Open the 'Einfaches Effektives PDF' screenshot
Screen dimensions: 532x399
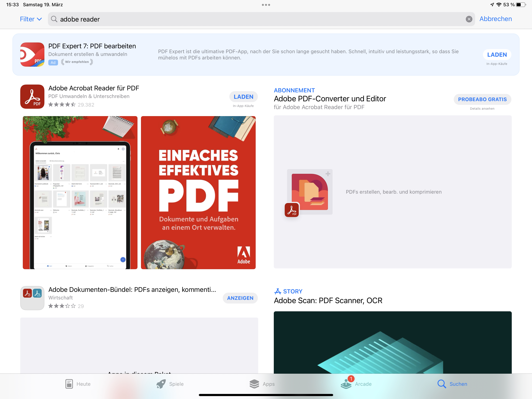(198, 192)
